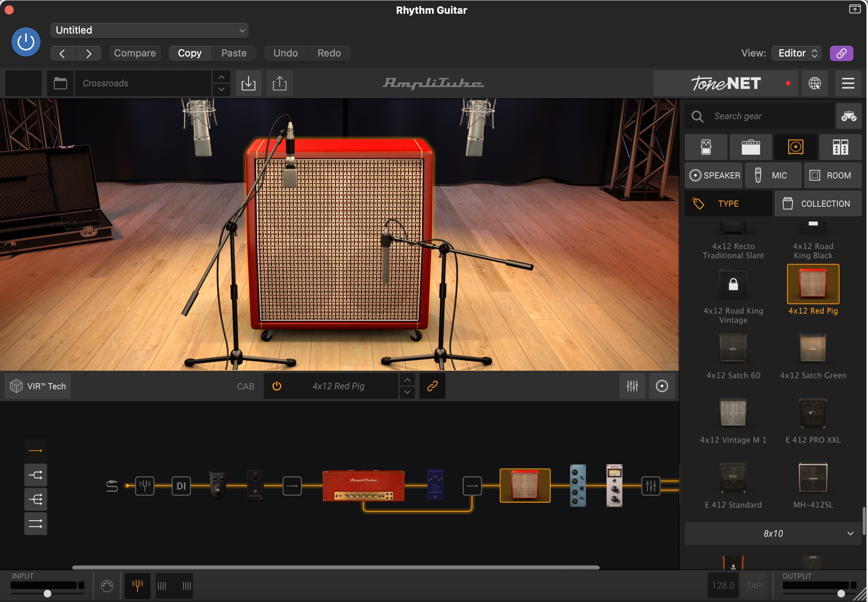This screenshot has height=602, width=868.
Task: Select the two-way split routing icon
Action: pos(35,475)
